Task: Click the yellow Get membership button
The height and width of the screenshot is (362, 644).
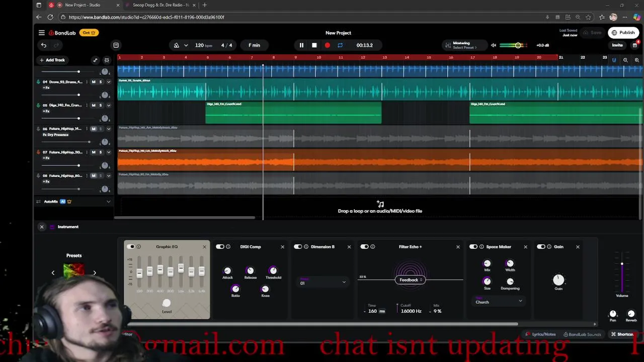Action: pyautogui.click(x=89, y=33)
